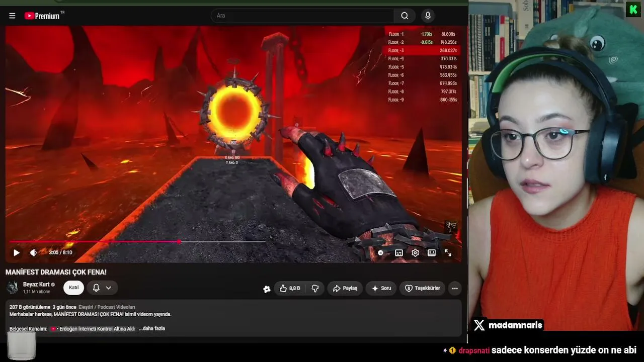This screenshot has height=362, width=644.
Task: Open the Beyaz Kurt channel name link
Action: click(36, 285)
